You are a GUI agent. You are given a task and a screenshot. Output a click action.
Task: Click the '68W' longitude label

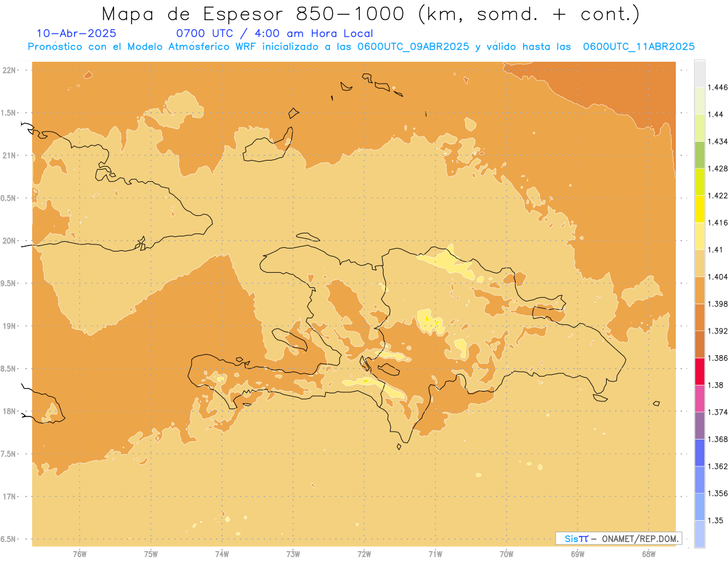(649, 554)
